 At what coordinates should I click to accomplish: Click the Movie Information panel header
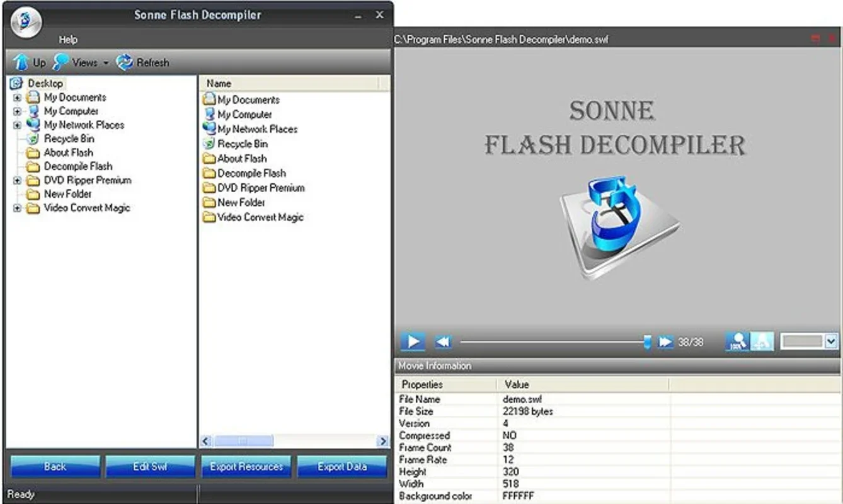click(x=617, y=366)
